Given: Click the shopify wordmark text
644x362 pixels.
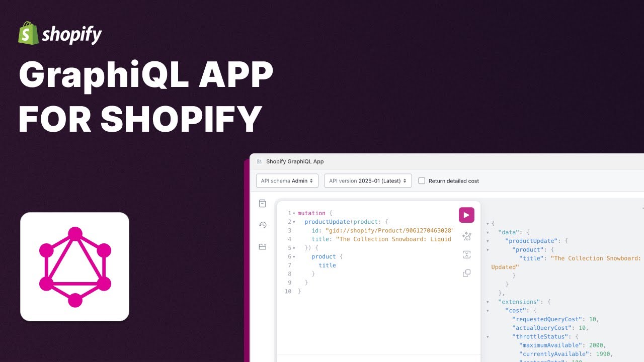Looking at the screenshot, I should (72, 34).
